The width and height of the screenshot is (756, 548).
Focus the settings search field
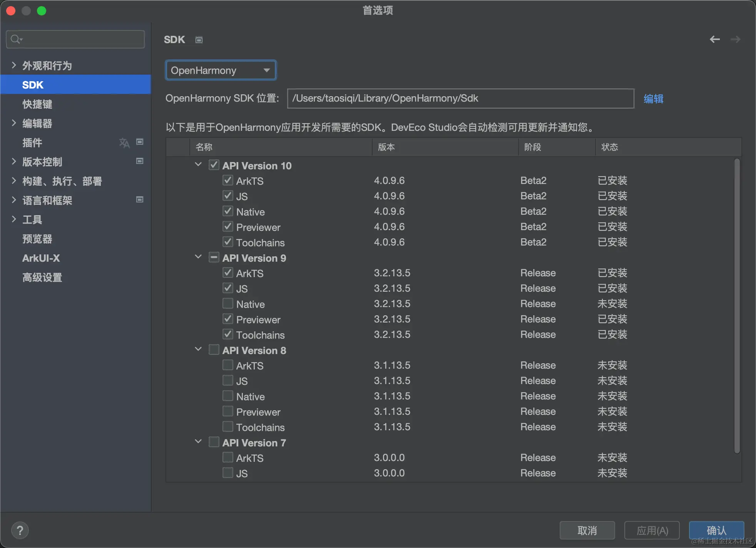coord(75,39)
